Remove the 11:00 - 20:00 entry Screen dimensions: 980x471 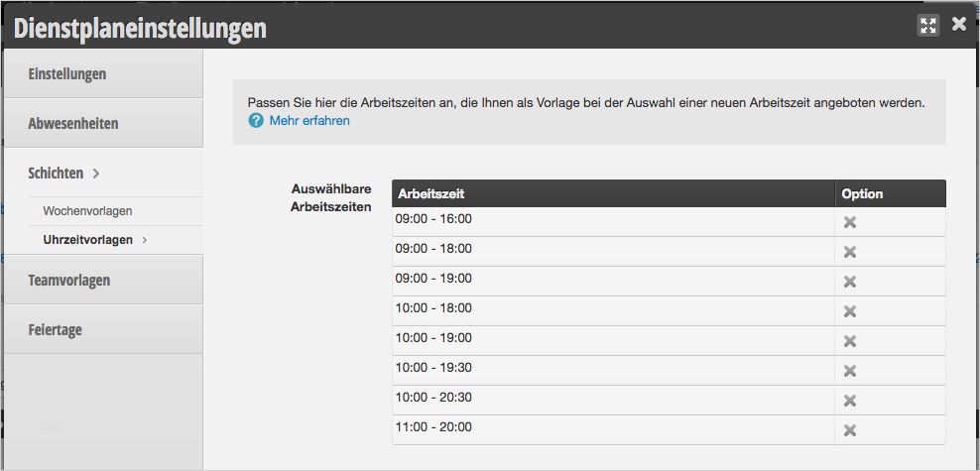tap(850, 430)
